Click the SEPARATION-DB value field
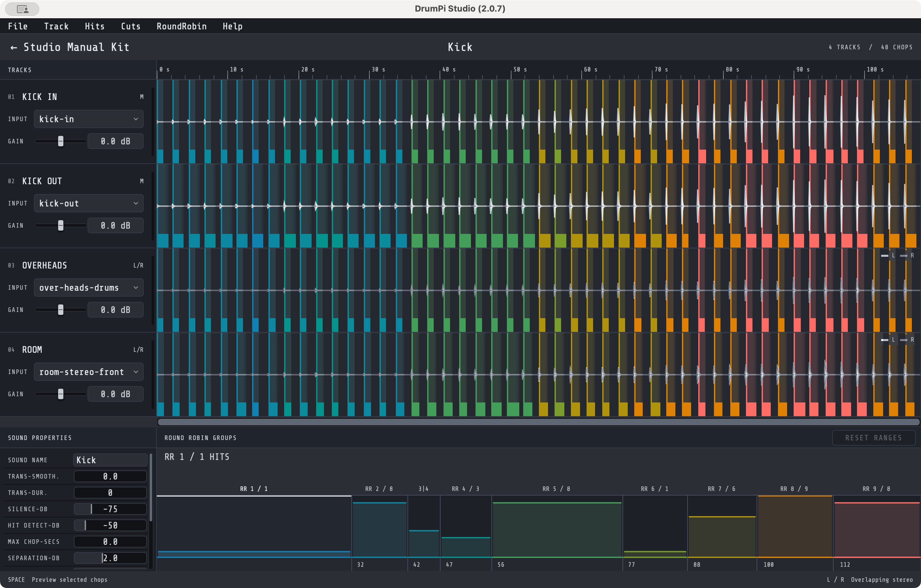Viewport: 921px width, 588px height. click(x=110, y=558)
